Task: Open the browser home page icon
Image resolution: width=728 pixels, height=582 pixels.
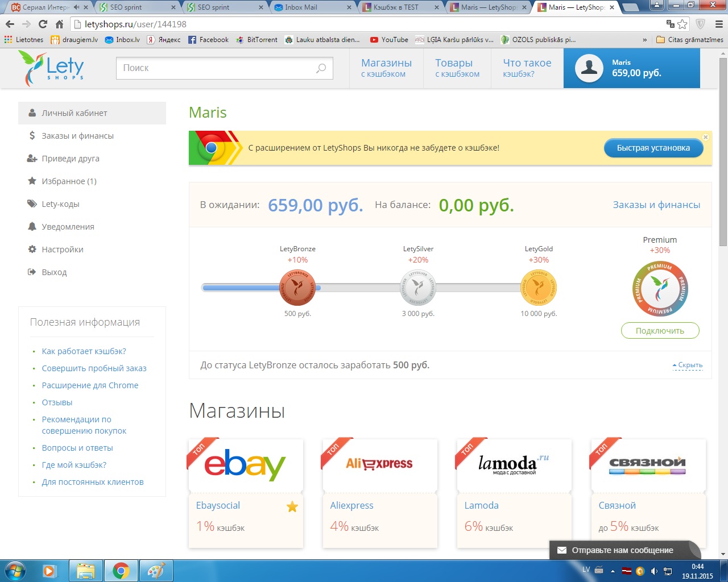Action: (x=59, y=24)
